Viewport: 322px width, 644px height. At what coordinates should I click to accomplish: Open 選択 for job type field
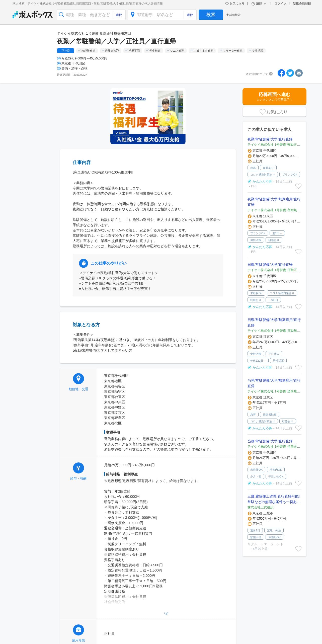[x=119, y=15]
